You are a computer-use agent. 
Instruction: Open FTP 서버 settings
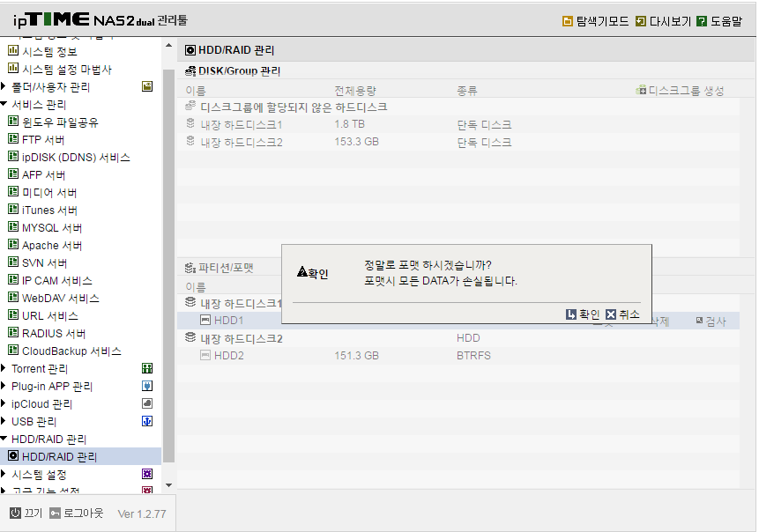point(36,139)
